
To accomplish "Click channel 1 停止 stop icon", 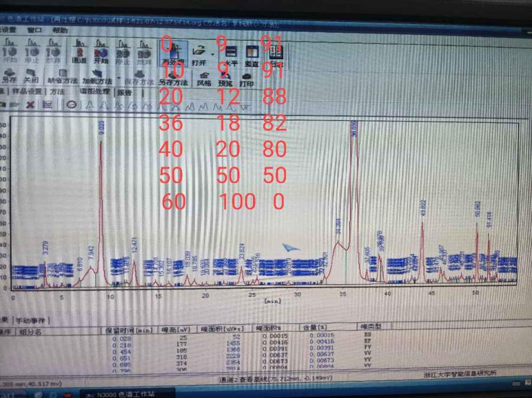I will click(x=31, y=50).
